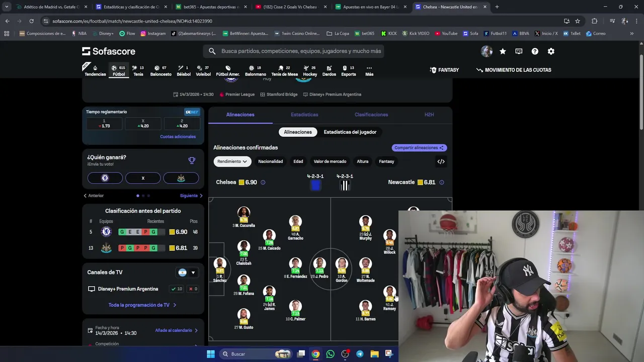Screen dimensions: 644x362
Task: Click the trophy icon in vote card
Action: [x=192, y=160]
